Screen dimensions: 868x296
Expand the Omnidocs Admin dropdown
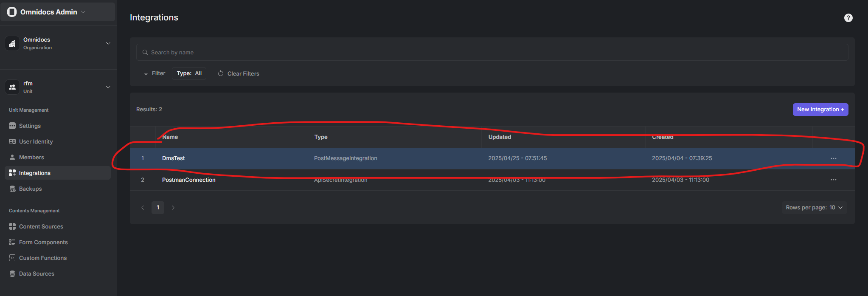tap(83, 12)
